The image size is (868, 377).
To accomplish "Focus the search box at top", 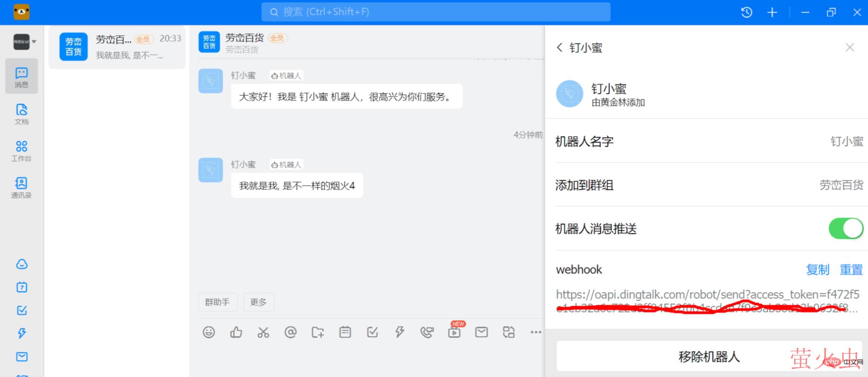I will click(436, 12).
